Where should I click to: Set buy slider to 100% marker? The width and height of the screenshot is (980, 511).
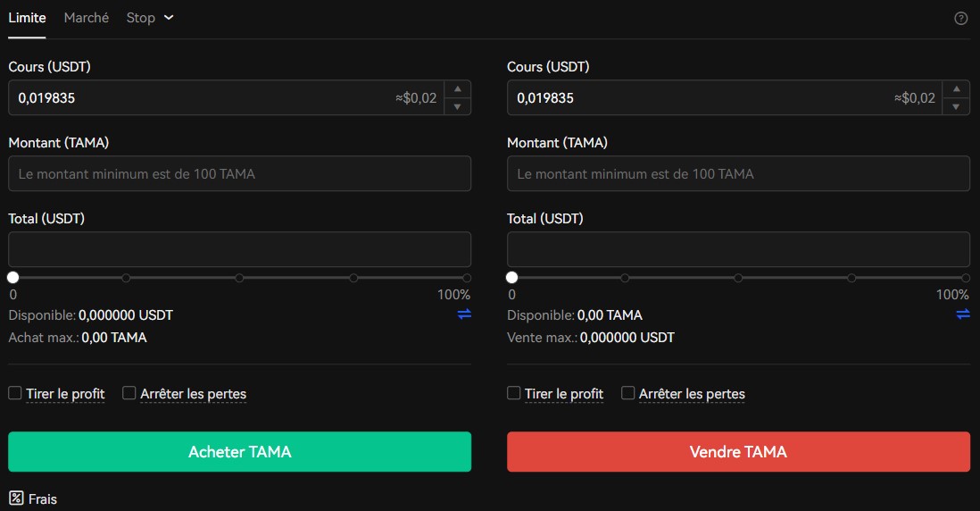[466, 278]
